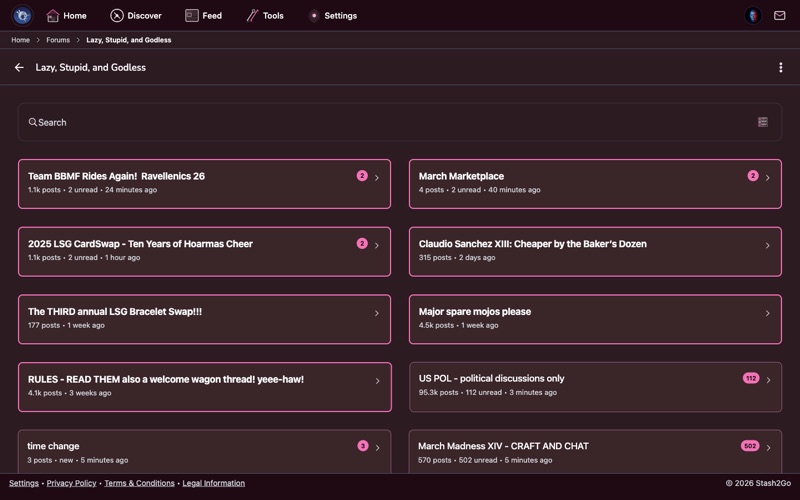Open the time change thread title
Image resolution: width=800 pixels, height=500 pixels.
(x=53, y=446)
